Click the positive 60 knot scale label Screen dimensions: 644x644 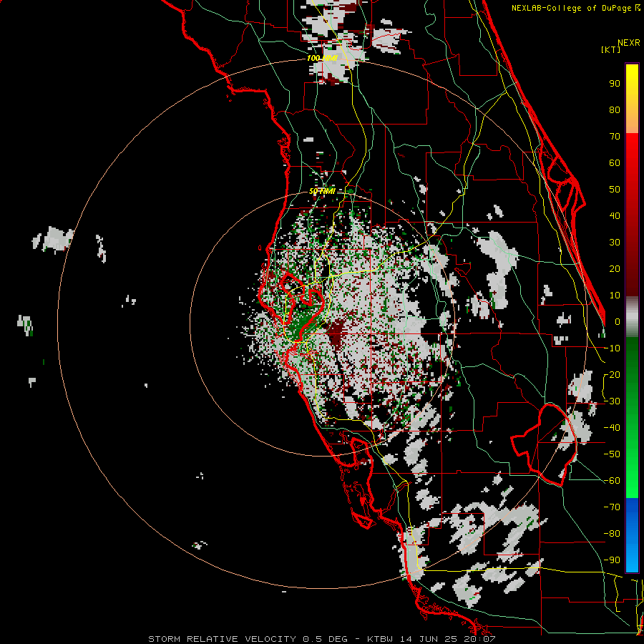tap(615, 162)
